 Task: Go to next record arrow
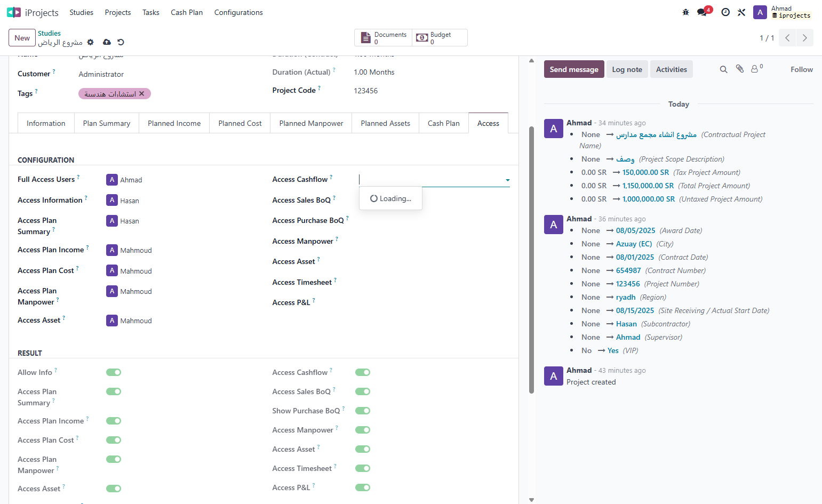point(805,38)
